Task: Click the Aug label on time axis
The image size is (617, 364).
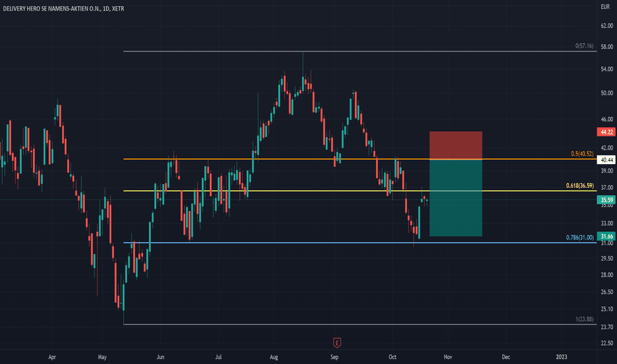Action: [274, 357]
